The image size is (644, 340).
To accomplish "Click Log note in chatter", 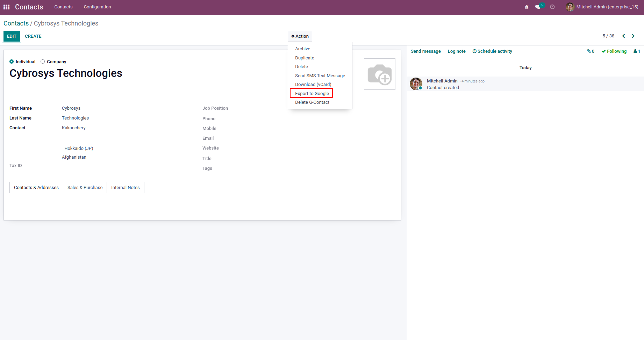I will click(457, 51).
